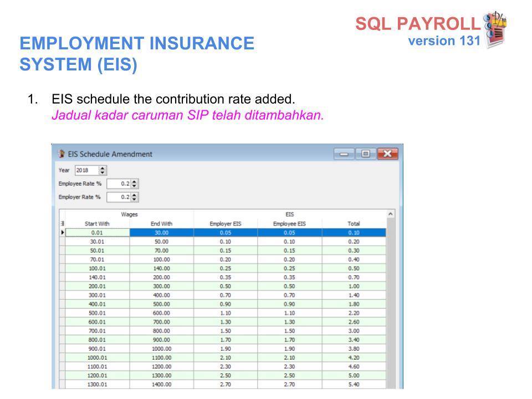Image resolution: width=532 pixels, height=399 pixels.
Task: Select Start With cell 200.01
Action: [x=97, y=287]
